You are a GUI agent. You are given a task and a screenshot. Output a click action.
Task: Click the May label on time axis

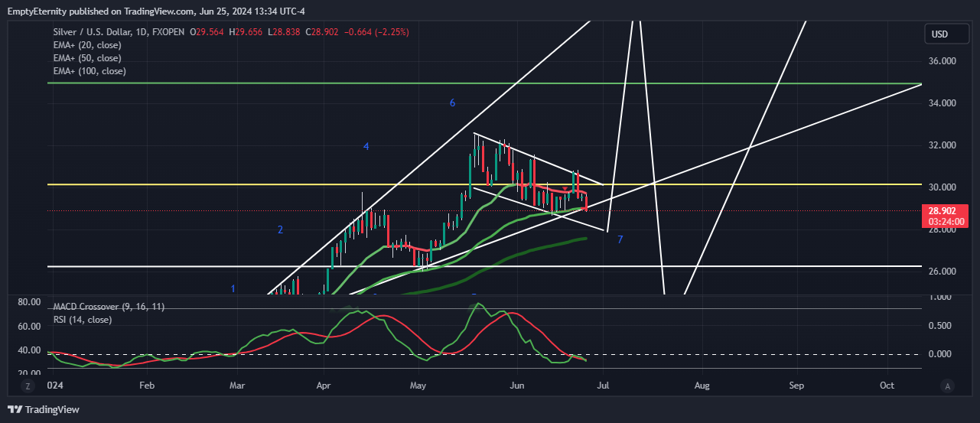click(418, 386)
